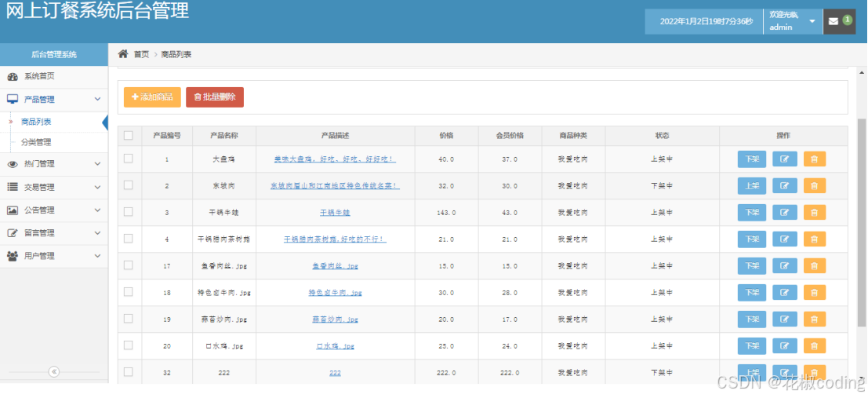This screenshot has height=398, width=868.
Task: Click the edit-note icon beside 留言管理
Action: (x=13, y=233)
